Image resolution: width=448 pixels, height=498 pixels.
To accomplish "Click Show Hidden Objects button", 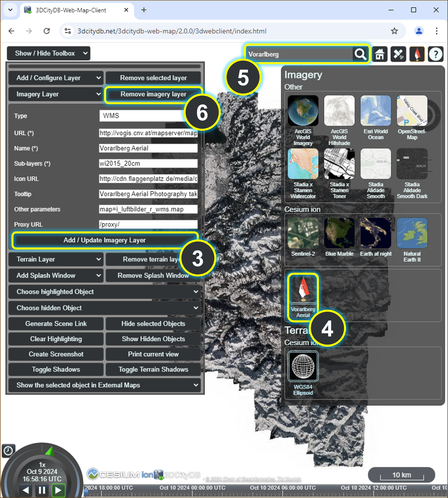I will click(x=153, y=339).
